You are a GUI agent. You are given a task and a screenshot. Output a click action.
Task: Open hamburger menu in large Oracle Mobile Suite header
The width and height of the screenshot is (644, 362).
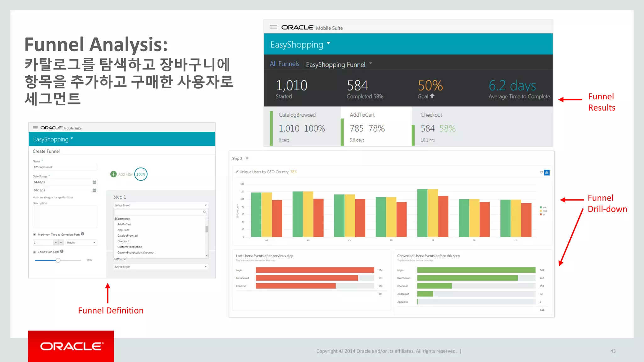tap(273, 27)
